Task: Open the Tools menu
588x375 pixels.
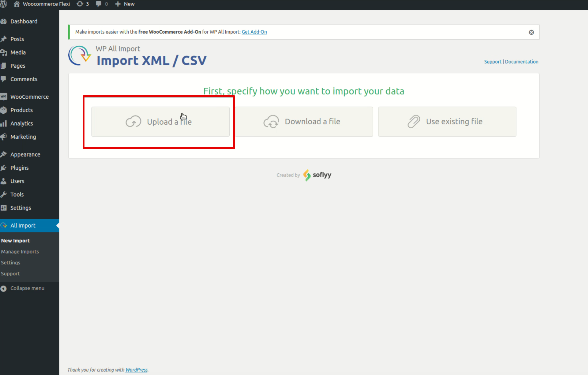Action: 17,194
